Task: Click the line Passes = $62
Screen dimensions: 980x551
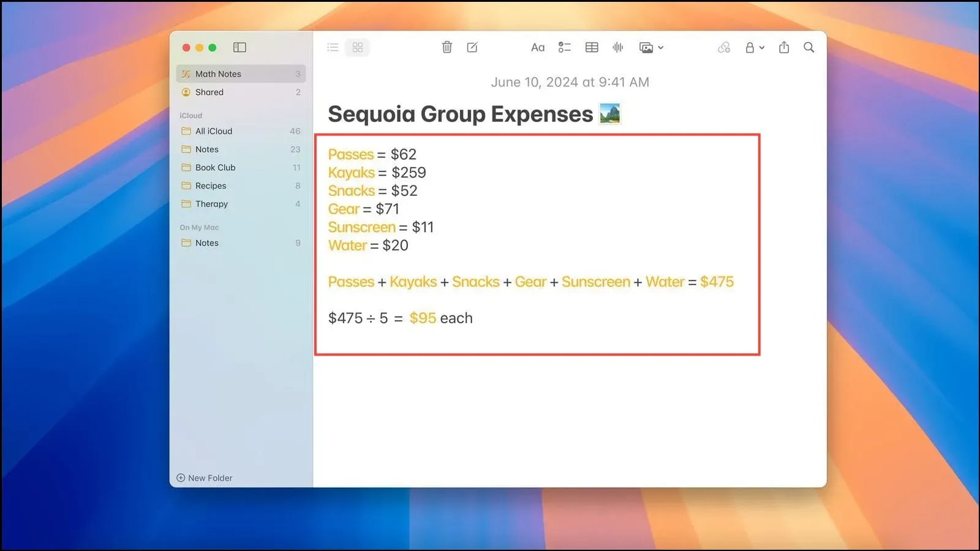Action: pyautogui.click(x=372, y=154)
